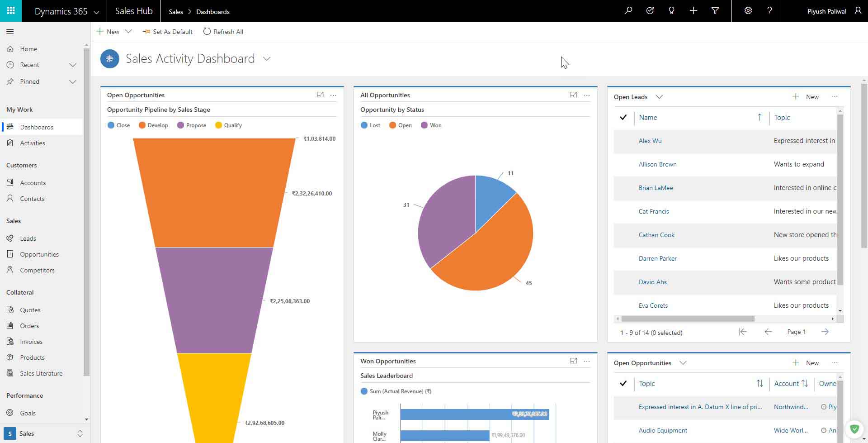Viewport: 868px width, 443px height.
Task: Click New button in Open Leads panel
Action: coord(806,96)
